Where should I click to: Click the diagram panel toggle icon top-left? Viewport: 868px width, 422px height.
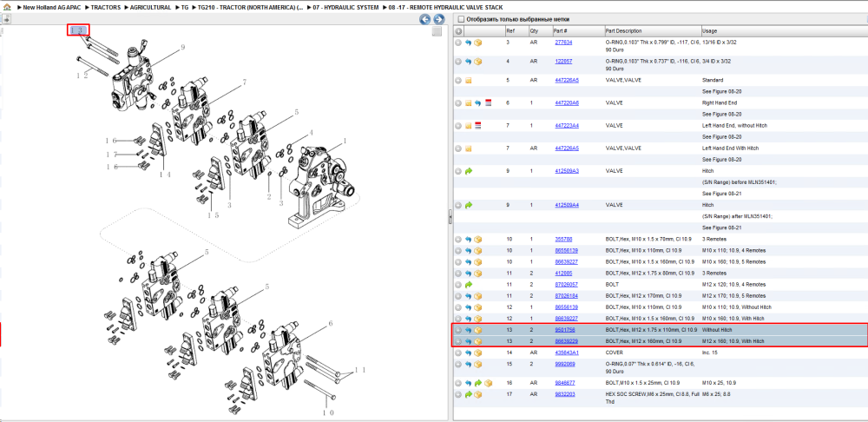(x=6, y=19)
